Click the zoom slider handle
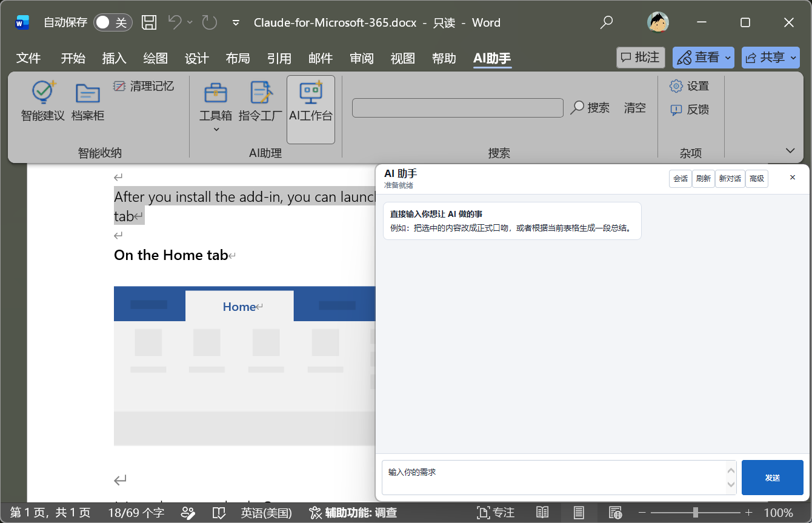 click(x=695, y=513)
